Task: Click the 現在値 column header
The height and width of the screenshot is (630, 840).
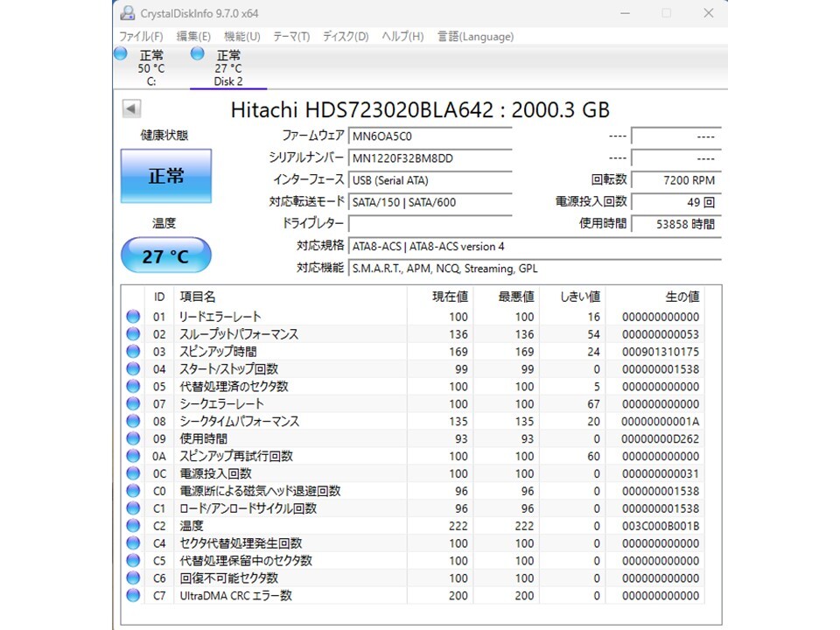Action: click(440, 297)
